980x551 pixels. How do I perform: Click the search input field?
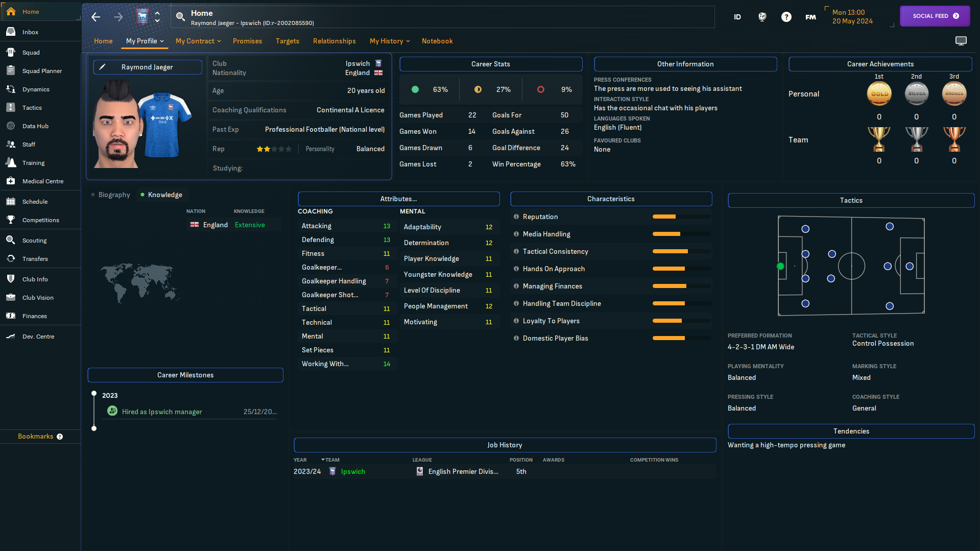(x=442, y=17)
